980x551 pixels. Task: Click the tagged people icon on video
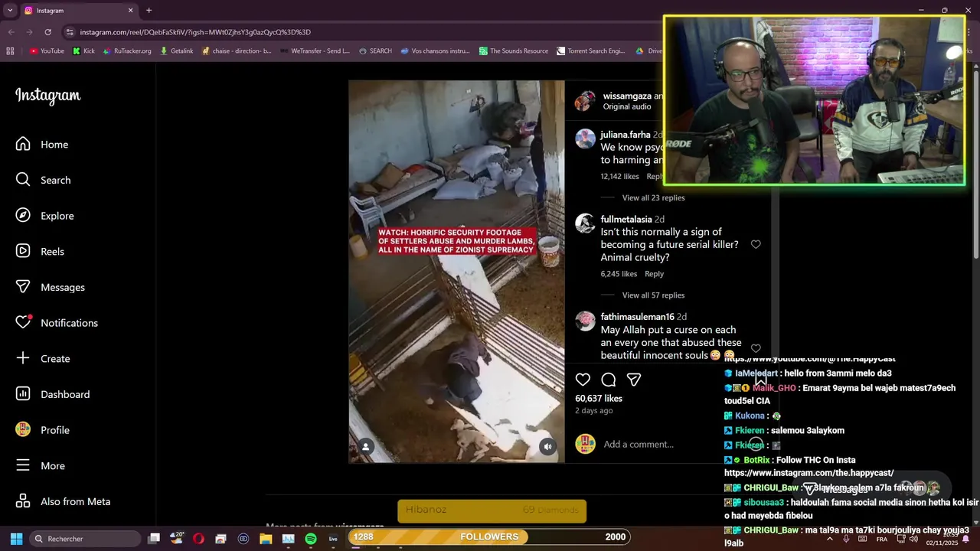[x=366, y=447]
